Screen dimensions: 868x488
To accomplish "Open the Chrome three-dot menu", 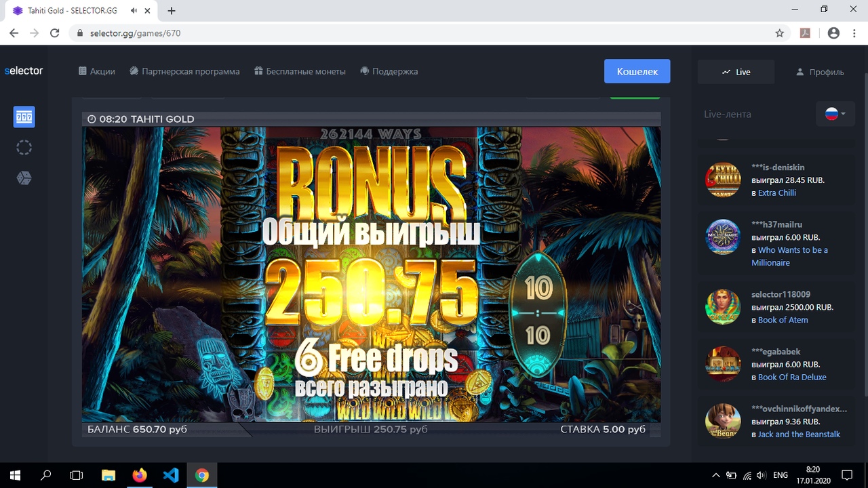I will (x=854, y=33).
